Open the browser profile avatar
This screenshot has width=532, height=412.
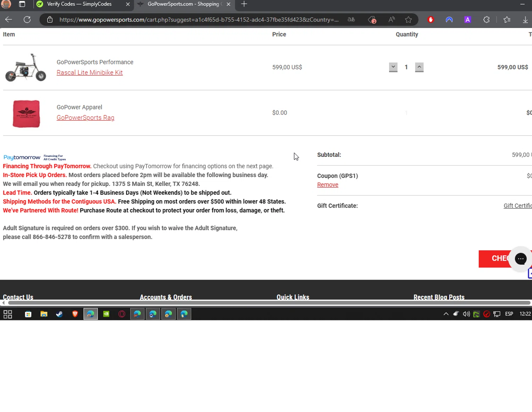tap(6, 4)
